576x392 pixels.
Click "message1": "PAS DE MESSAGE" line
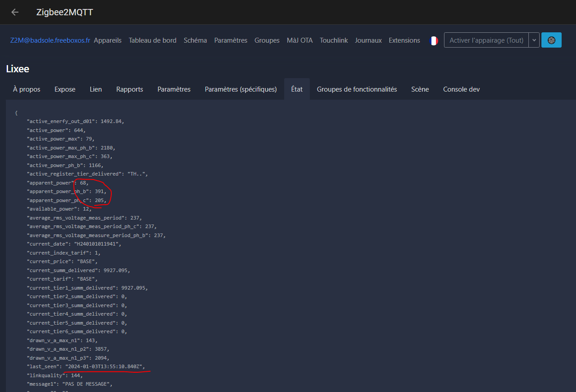point(70,384)
